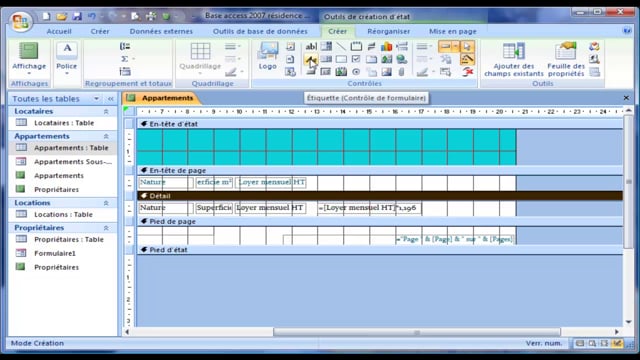Image resolution: width=640 pixels, height=360 pixels.
Task: Select the Option Button radio control
Action: point(356,72)
